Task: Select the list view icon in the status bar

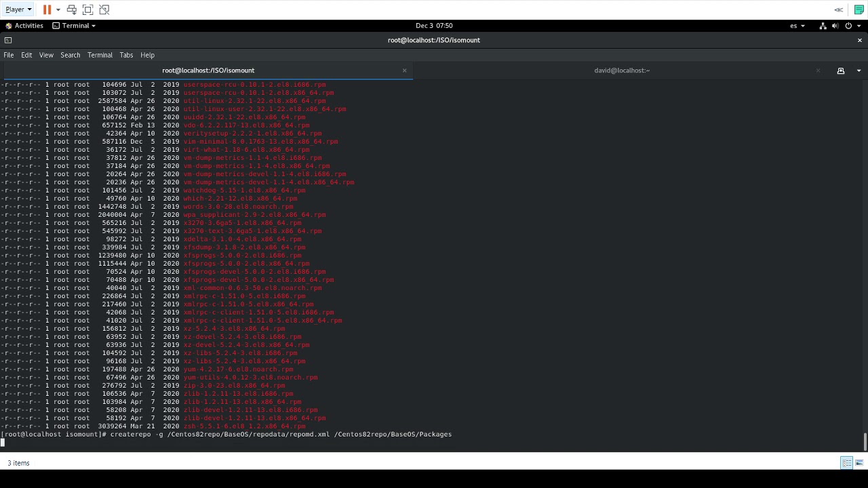Action: click(846, 463)
